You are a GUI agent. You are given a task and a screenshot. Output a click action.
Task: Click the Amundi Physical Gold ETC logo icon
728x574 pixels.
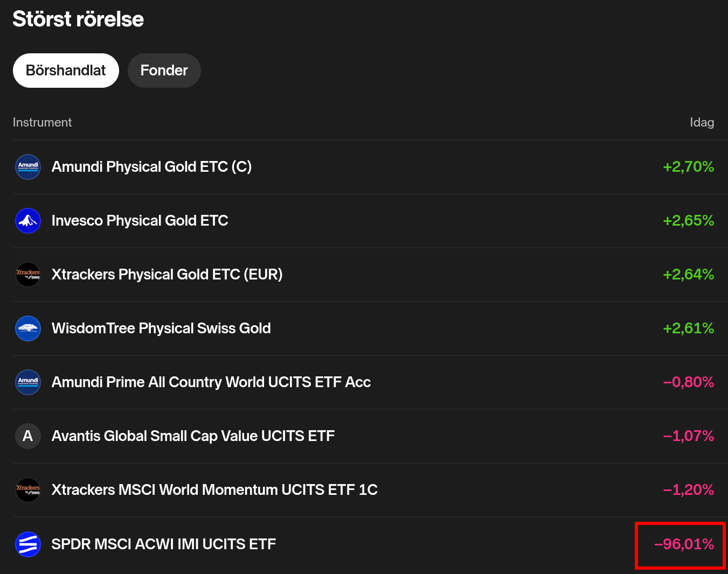(x=28, y=167)
